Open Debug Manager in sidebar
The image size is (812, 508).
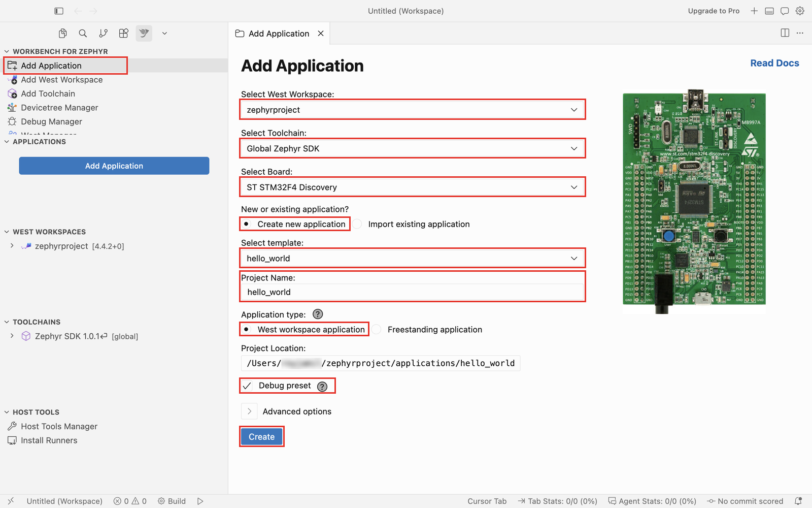click(x=51, y=121)
